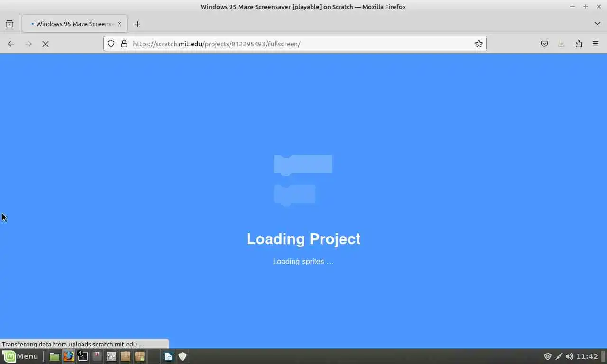Open the second package icon with green badge
Screen dimensions: 607x364
pos(140,356)
